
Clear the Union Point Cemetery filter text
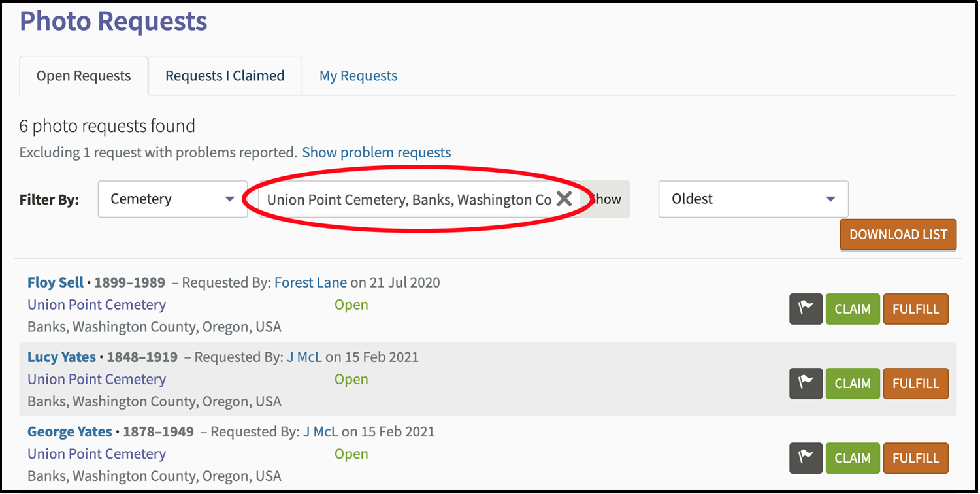tap(564, 199)
